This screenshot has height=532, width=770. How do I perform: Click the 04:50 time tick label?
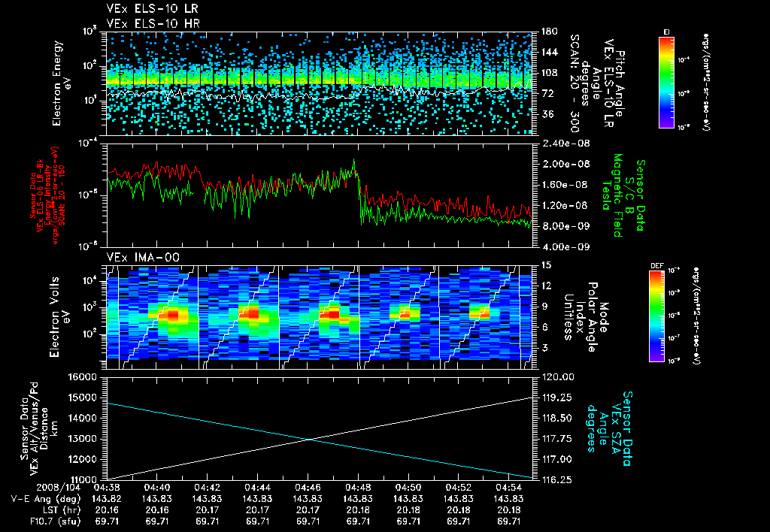pyautogui.click(x=408, y=488)
